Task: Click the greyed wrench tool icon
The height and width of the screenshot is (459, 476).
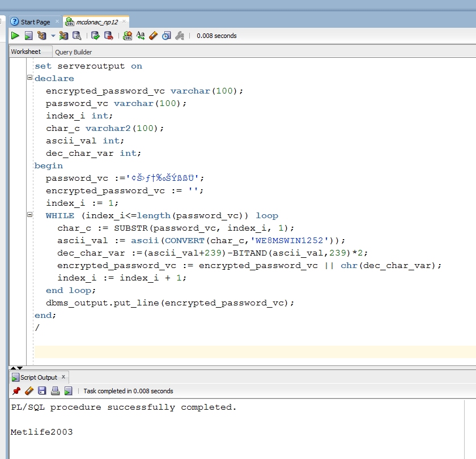Action: (180, 36)
